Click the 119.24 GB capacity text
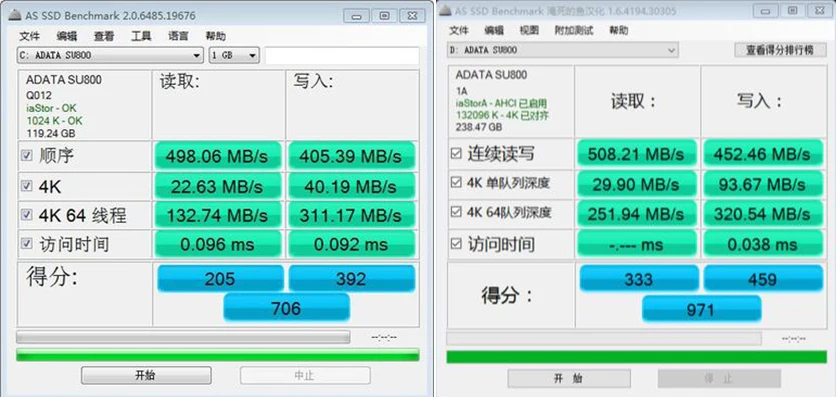 [51, 133]
